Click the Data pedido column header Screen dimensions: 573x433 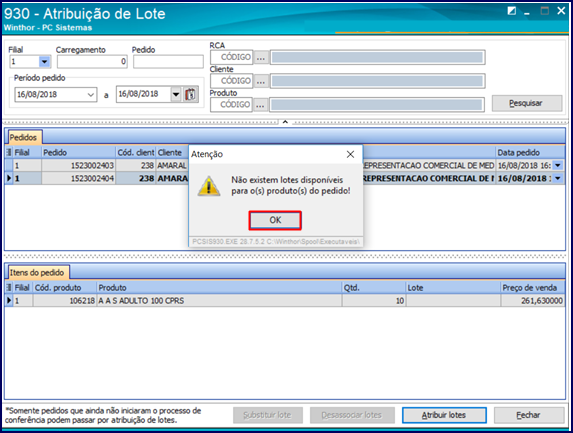tap(530, 152)
